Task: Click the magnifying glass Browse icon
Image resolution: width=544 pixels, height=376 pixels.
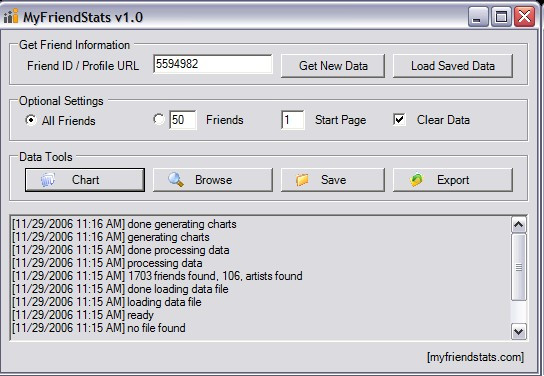Action: click(176, 180)
